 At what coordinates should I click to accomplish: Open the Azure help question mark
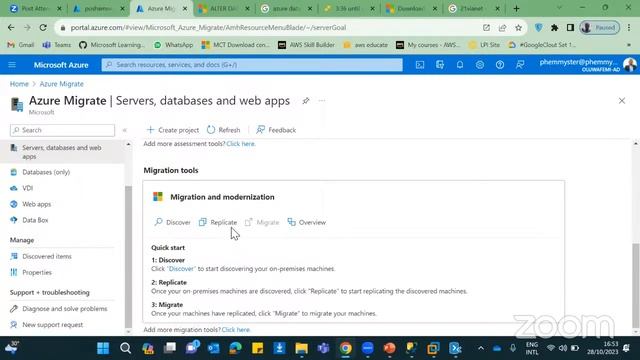coord(500,64)
